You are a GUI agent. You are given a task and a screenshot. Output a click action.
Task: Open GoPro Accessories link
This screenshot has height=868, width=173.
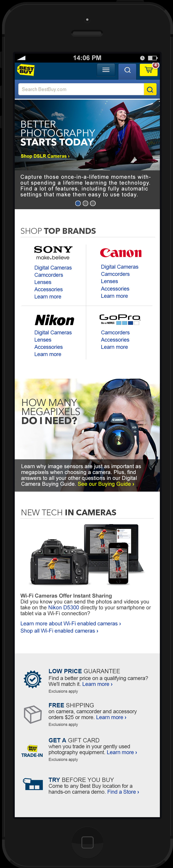click(x=115, y=340)
